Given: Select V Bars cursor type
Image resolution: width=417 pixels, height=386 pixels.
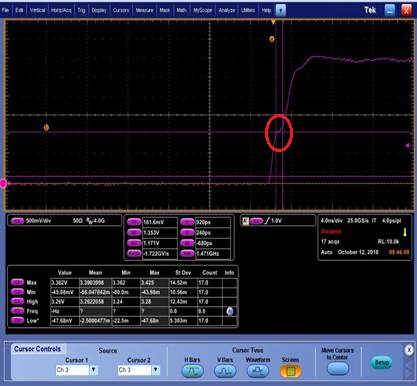Looking at the screenshot, I should click(x=225, y=371).
